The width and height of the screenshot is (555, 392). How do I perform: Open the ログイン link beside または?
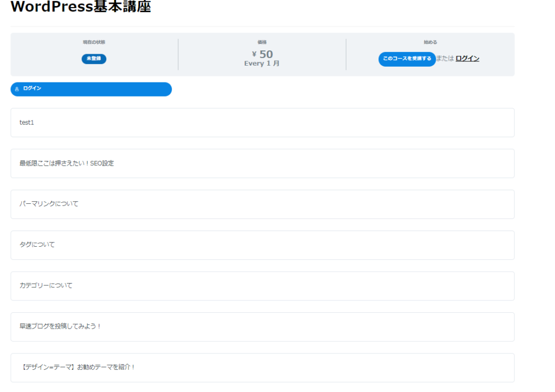click(467, 59)
